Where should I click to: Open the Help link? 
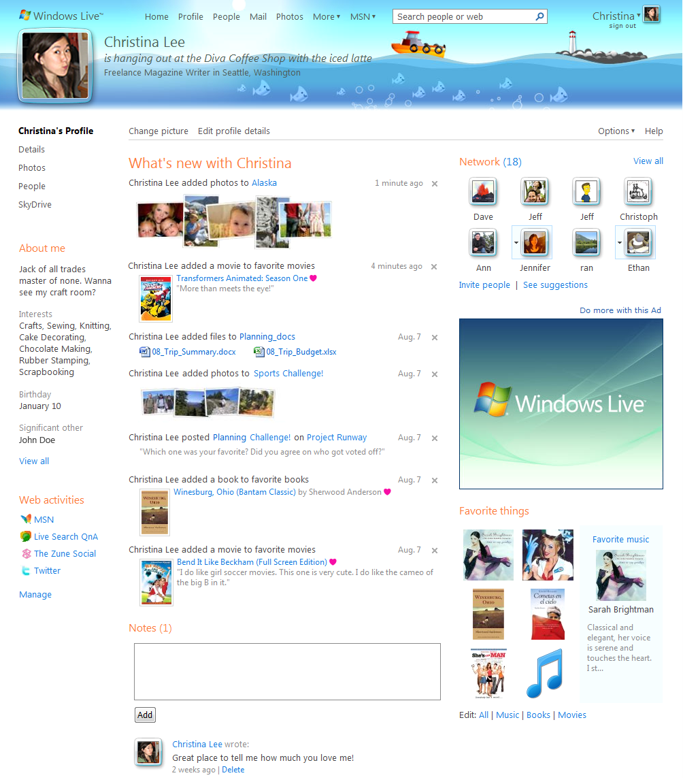tap(654, 131)
